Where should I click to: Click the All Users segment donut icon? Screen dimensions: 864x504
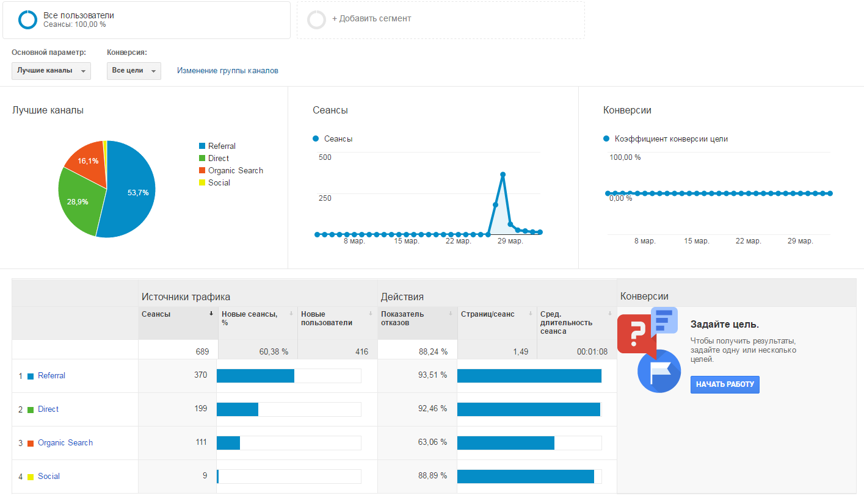point(28,20)
